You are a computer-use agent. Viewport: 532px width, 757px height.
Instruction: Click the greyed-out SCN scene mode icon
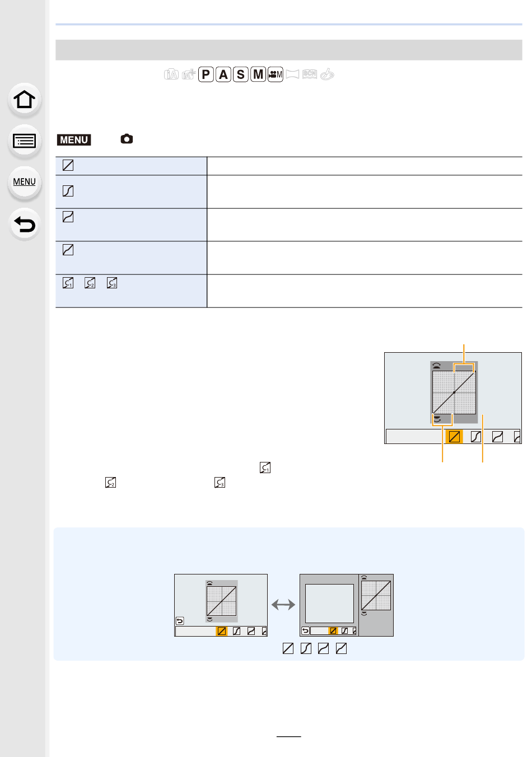(310, 74)
